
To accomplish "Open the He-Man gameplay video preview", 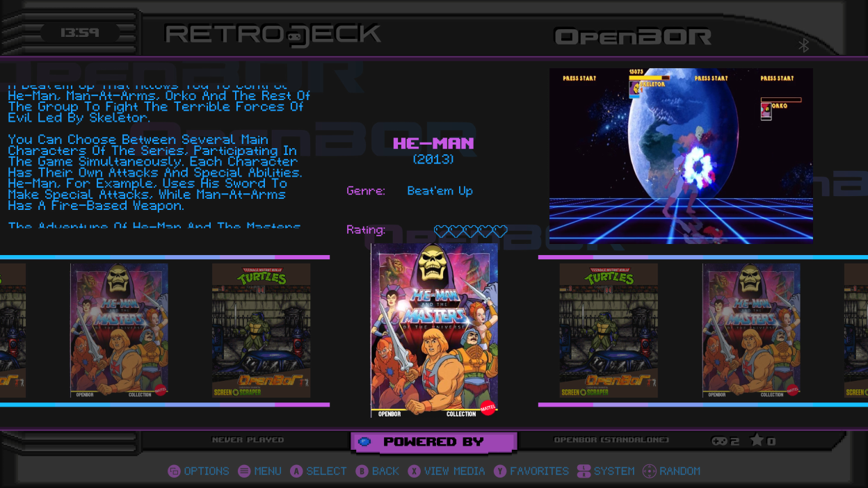I will [681, 156].
